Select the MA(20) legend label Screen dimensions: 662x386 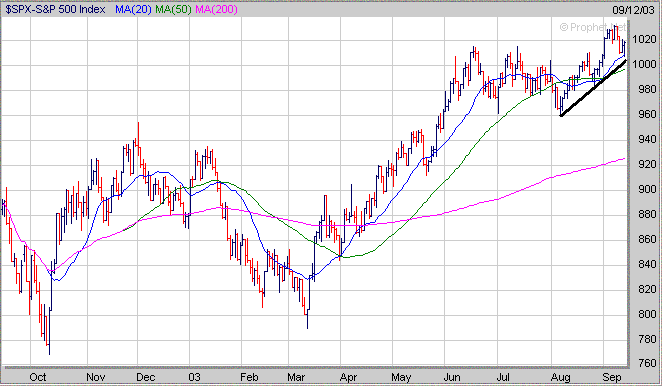point(133,9)
